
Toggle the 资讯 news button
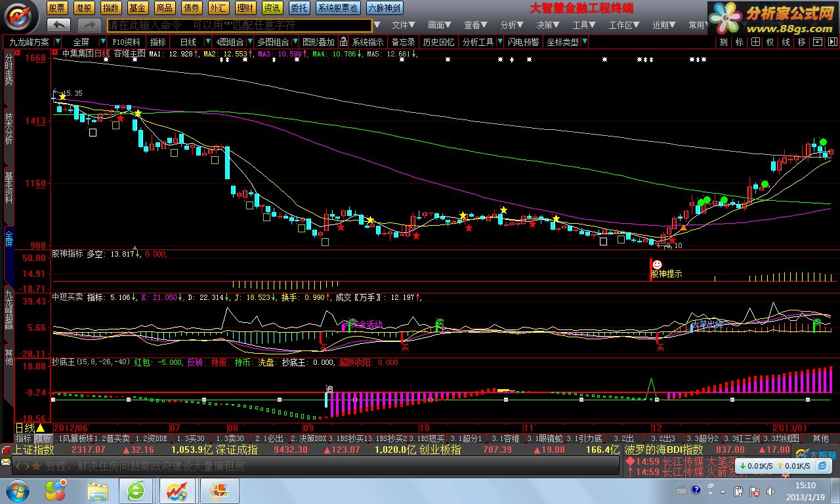[x=272, y=8]
